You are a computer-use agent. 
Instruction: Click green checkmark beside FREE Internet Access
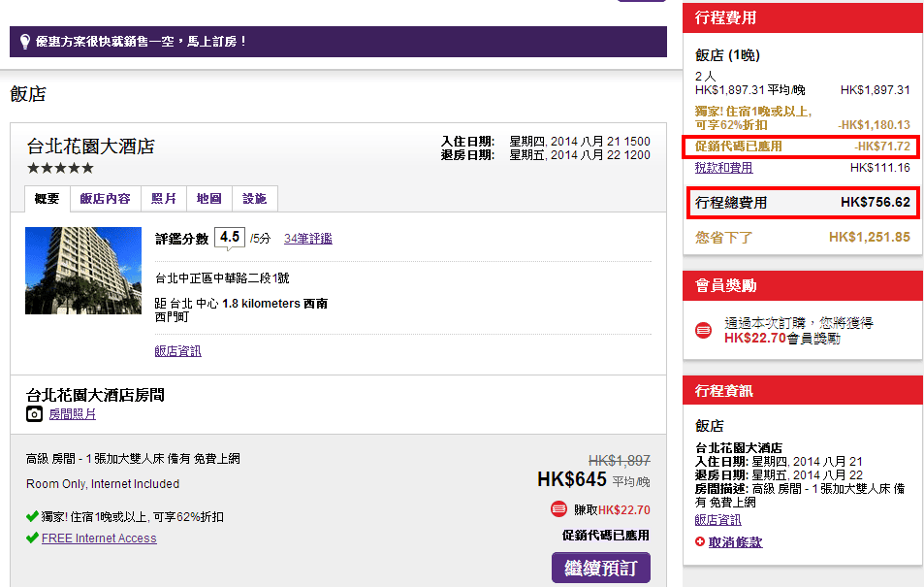click(32, 538)
